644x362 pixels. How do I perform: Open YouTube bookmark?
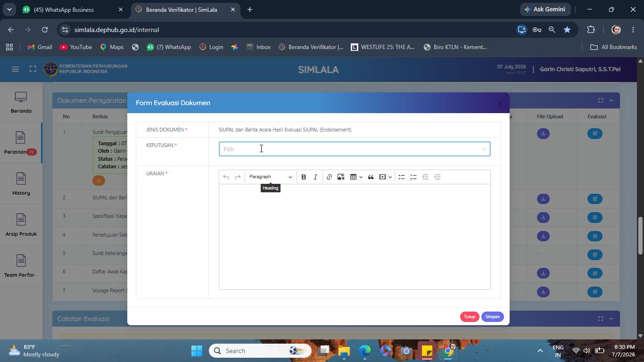click(76, 47)
